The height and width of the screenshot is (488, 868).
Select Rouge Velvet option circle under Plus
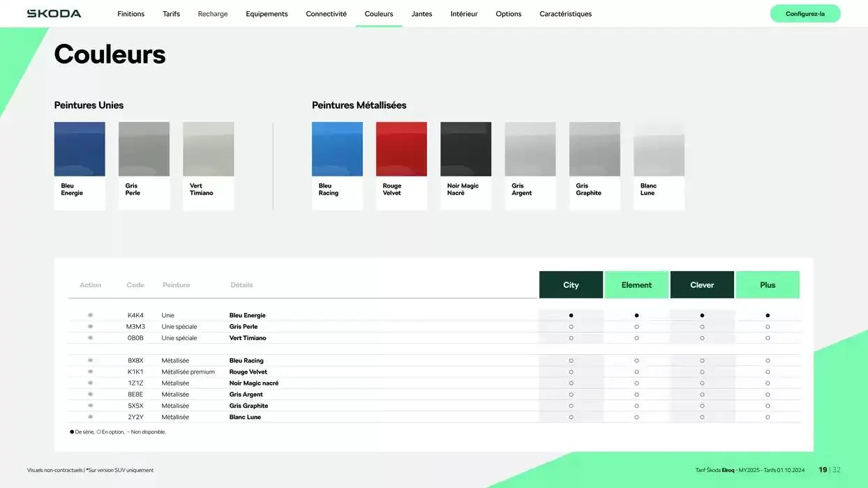tap(768, 372)
